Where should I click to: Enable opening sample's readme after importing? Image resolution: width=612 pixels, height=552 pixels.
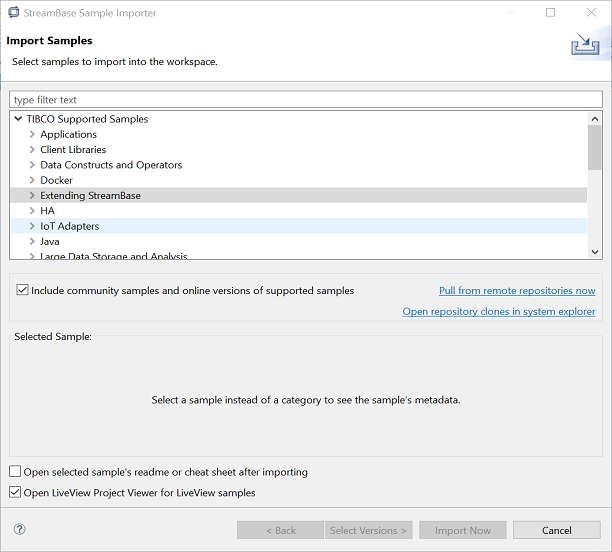[15, 472]
